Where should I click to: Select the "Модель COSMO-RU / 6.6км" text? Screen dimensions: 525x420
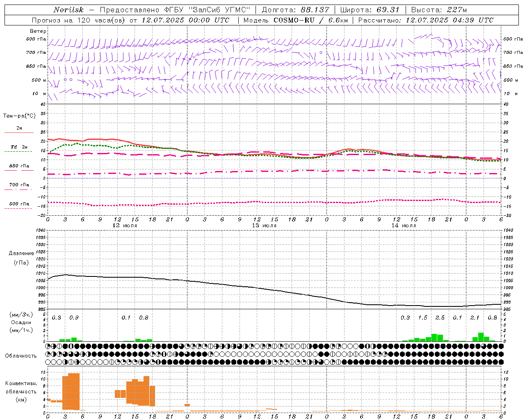click(x=295, y=20)
